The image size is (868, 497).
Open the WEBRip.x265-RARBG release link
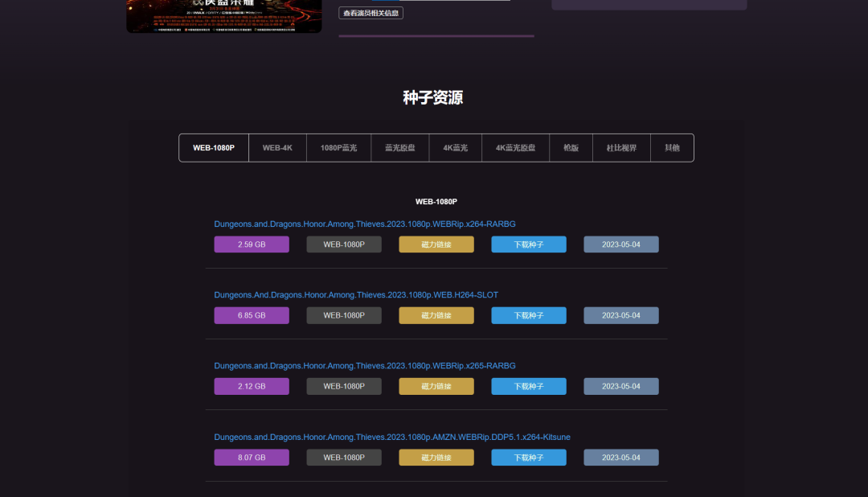coord(365,365)
